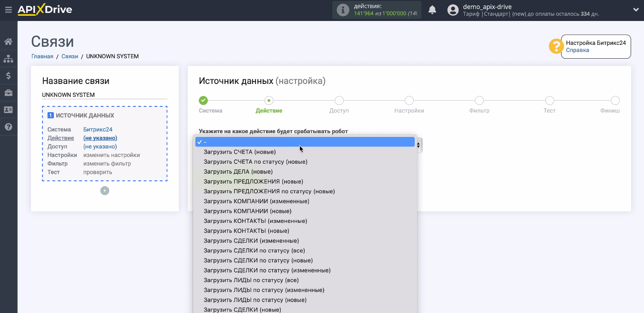Open the connections sitemap icon in sidebar
This screenshot has height=313, width=644.
point(8,59)
